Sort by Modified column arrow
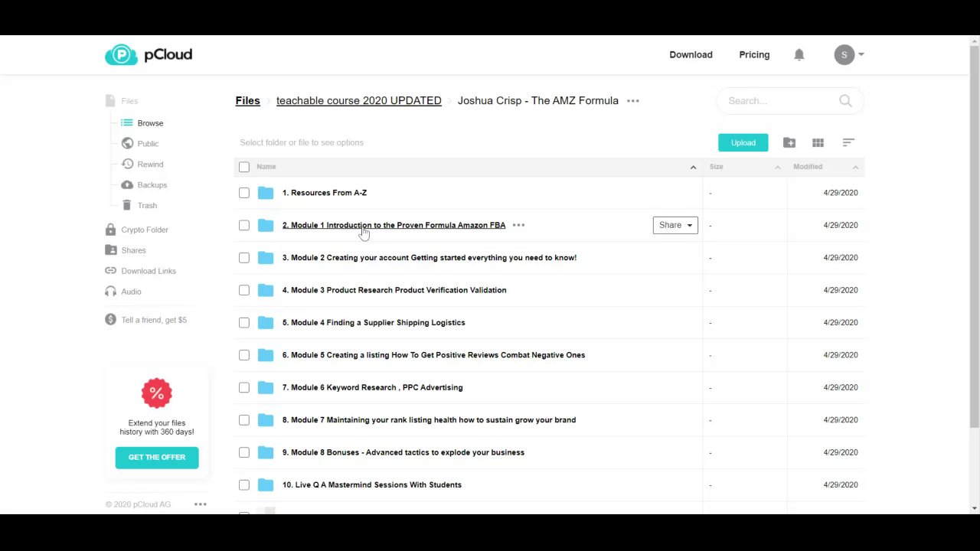980x551 pixels. tap(855, 167)
